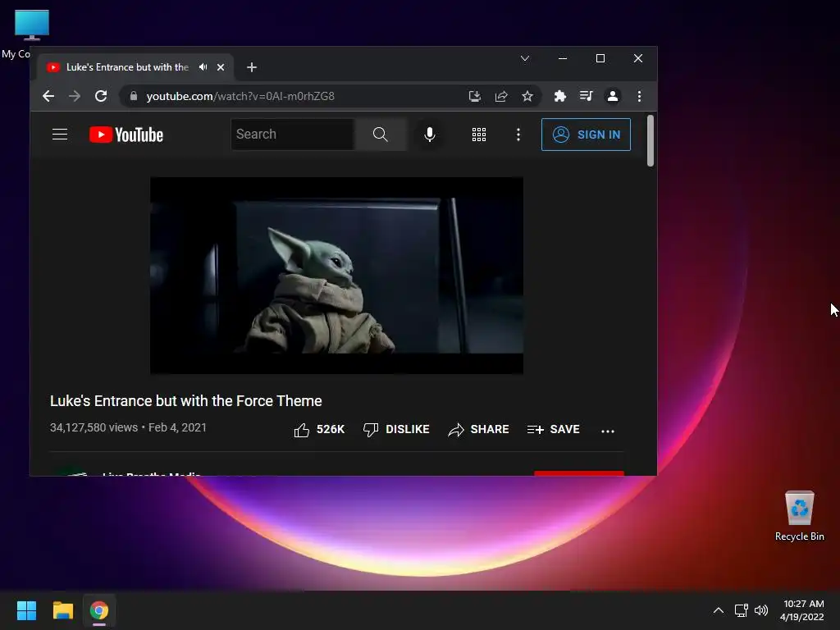The height and width of the screenshot is (630, 840).
Task: Reload the YouTube page
Action: point(101,97)
